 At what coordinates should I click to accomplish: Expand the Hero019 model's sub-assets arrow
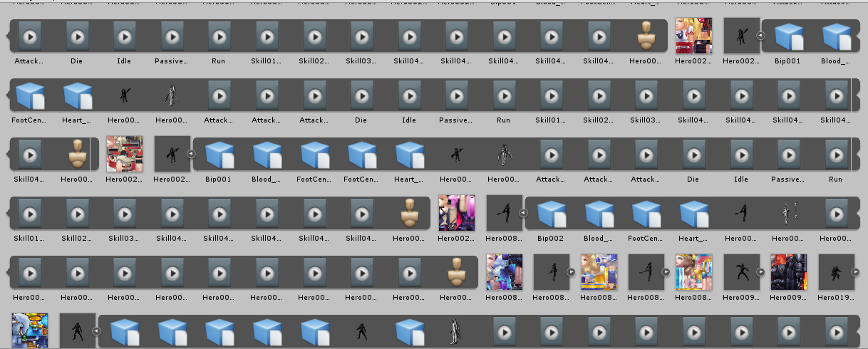tap(855, 272)
